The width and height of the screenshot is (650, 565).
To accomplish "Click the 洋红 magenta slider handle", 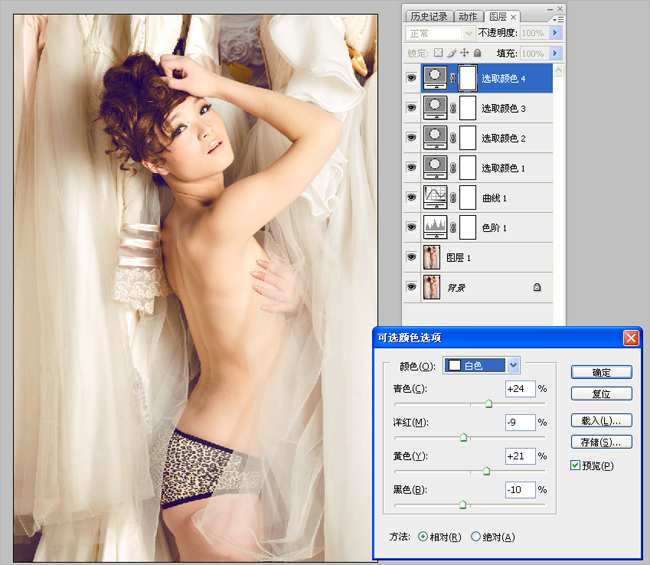I will pyautogui.click(x=463, y=437).
